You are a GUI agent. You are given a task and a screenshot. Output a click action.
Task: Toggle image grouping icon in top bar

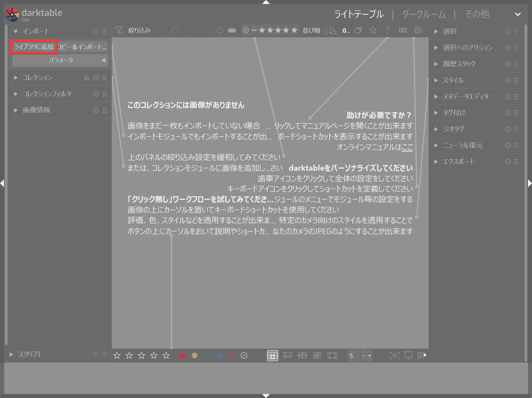(358, 31)
